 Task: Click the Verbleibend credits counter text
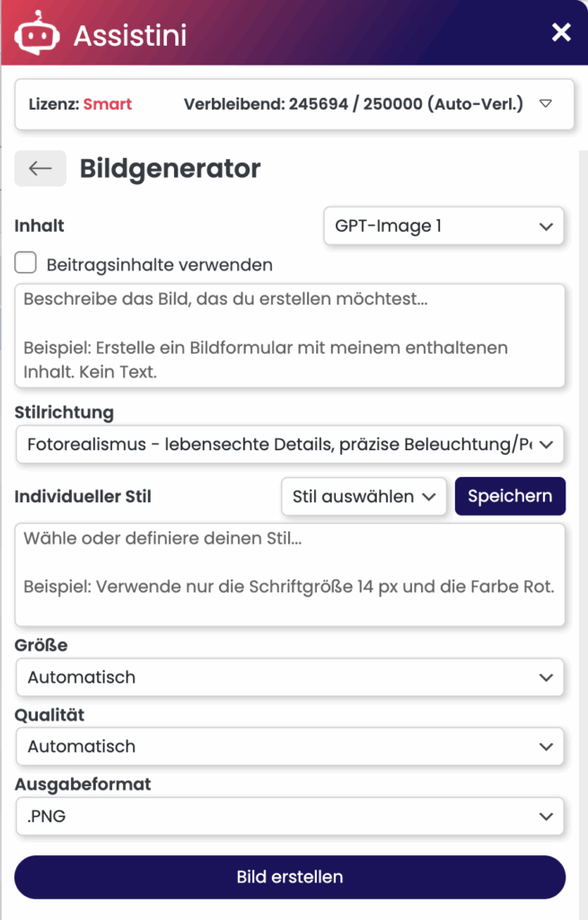coord(353,104)
